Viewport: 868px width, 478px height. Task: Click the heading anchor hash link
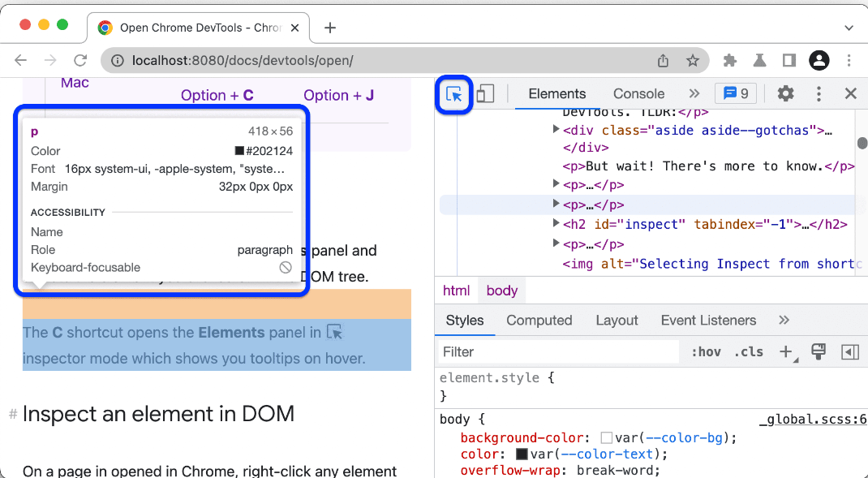pyautogui.click(x=13, y=414)
